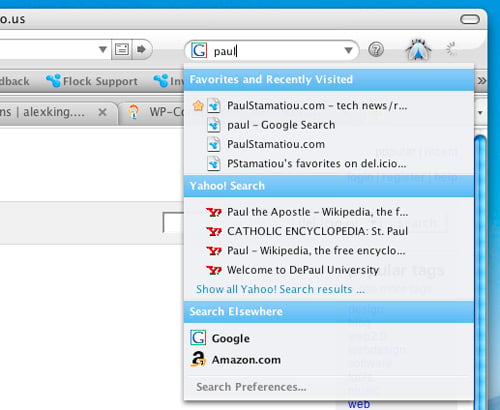Click Yahoo icon beside CATHOLIC ENCYCLOPEDIA
The image size is (500, 410).
click(x=214, y=232)
